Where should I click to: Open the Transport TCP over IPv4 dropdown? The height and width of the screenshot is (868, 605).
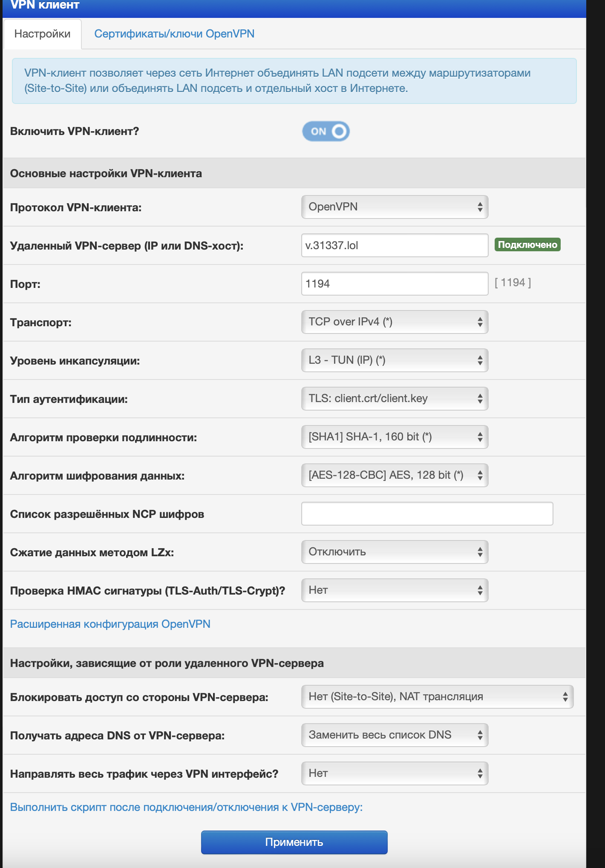[395, 322]
